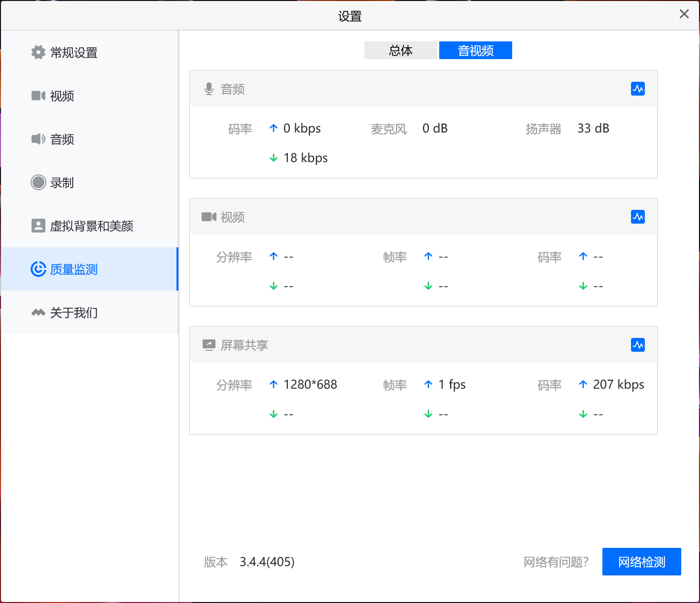
Task: Open the 关于我们 about page
Action: [89, 312]
